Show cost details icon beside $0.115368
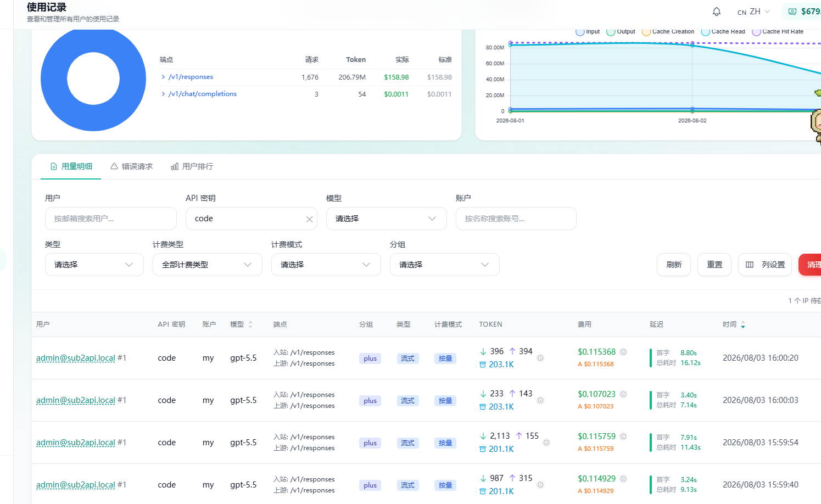 tap(623, 352)
